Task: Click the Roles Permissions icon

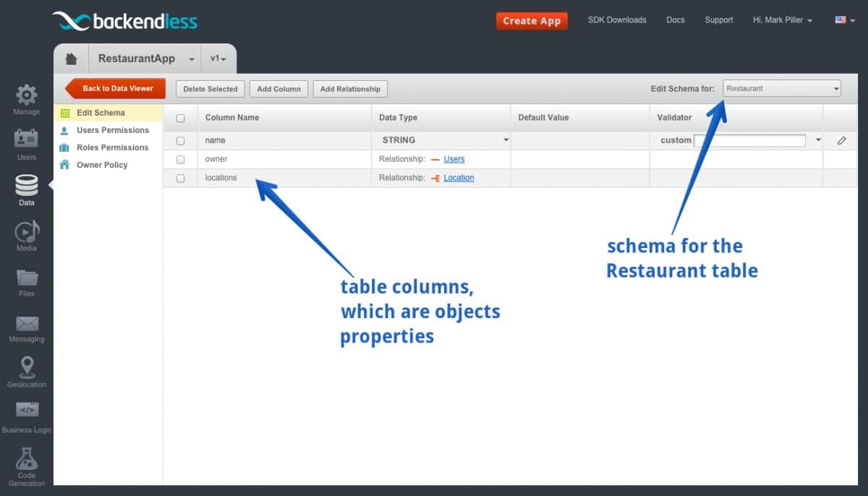Action: tap(64, 147)
